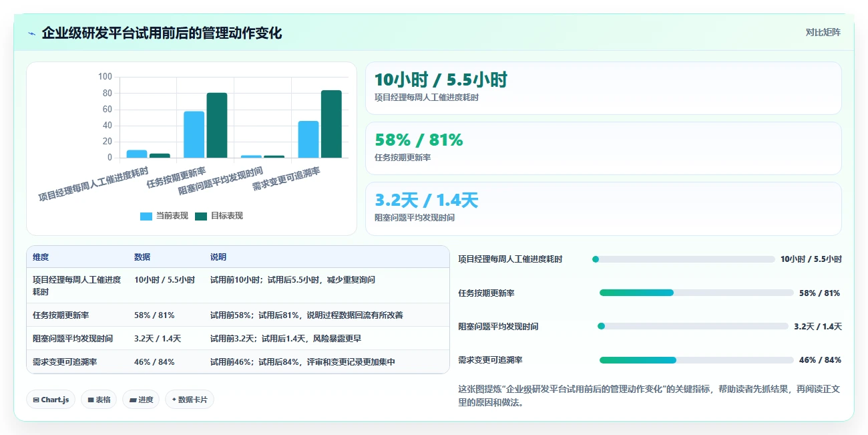Click the sparkle icon in 数据卡片 tag
The width and height of the screenshot is (868, 435).
point(174,400)
